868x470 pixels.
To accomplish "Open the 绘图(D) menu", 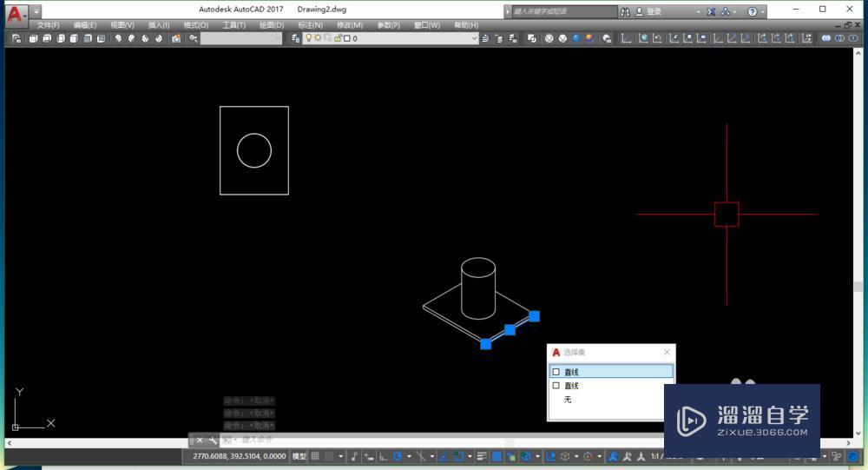I will coord(271,25).
